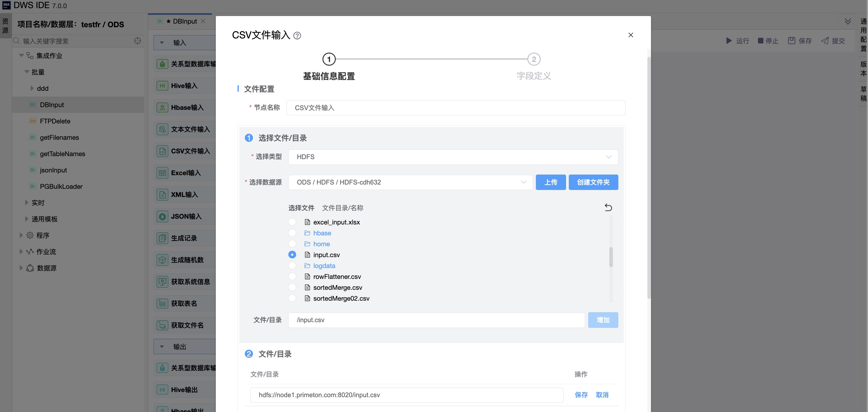Open the 选择类型 HDFS dropdown
Screen dimensions: 868x412
click(453, 157)
